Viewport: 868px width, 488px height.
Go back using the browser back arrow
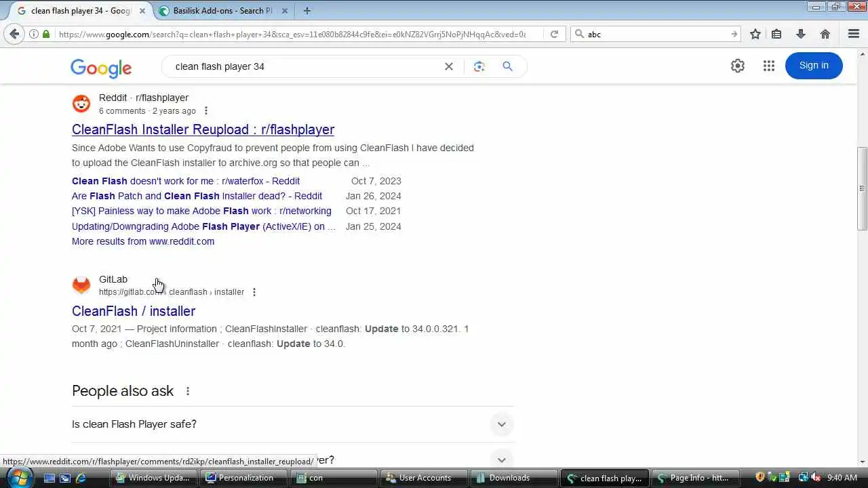[x=14, y=34]
